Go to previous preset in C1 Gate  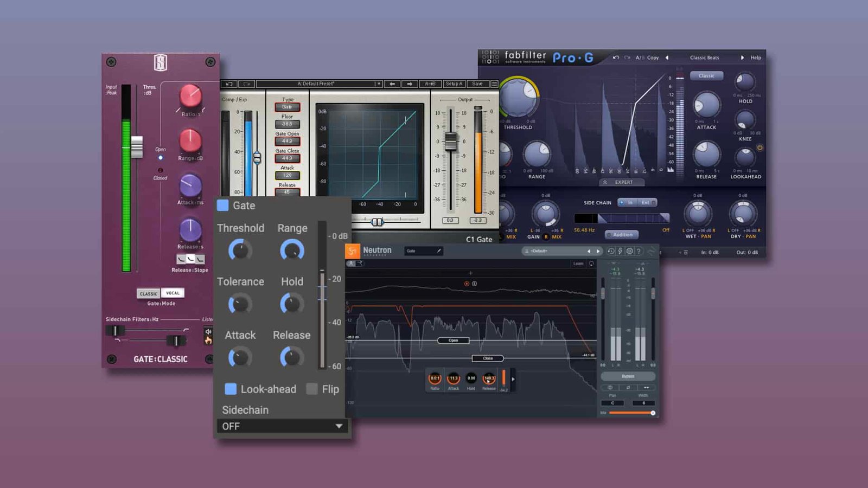[x=392, y=84]
